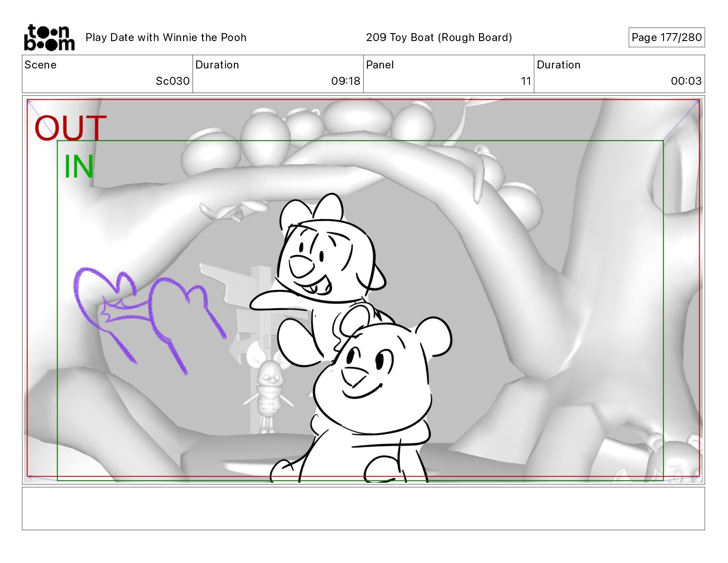Select the panel number "11"

(525, 81)
